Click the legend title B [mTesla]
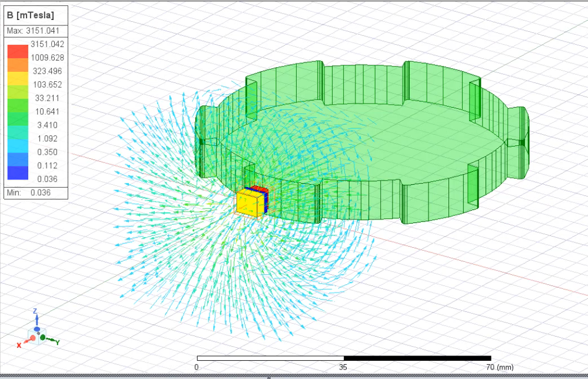 [31, 15]
